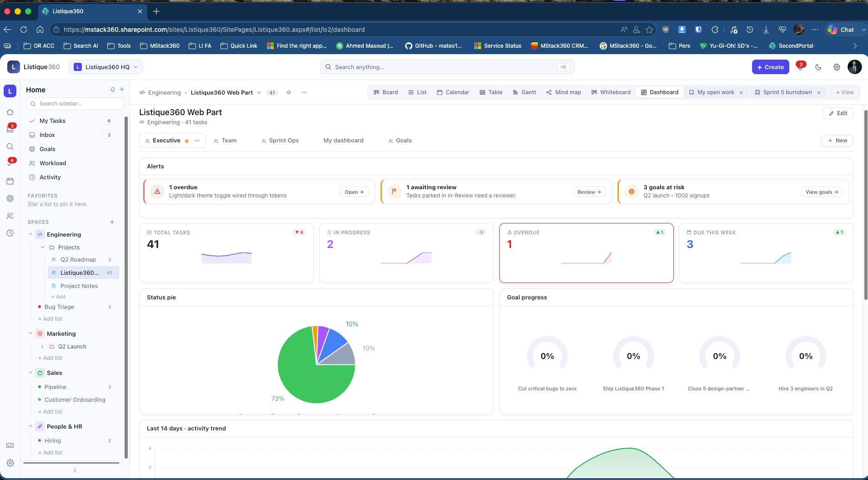
Task: Click the Search sidebar field
Action: click(x=75, y=104)
